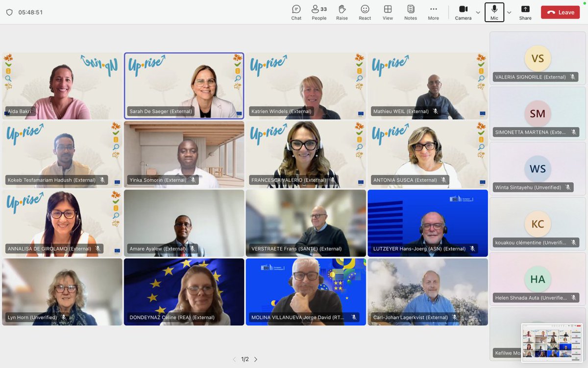Open microphone options with the Mic chevron
Screen dimensions: 588x368
508,13
